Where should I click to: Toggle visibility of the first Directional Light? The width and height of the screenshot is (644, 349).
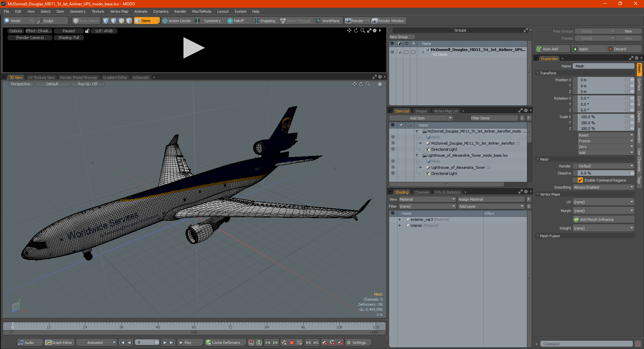point(393,149)
